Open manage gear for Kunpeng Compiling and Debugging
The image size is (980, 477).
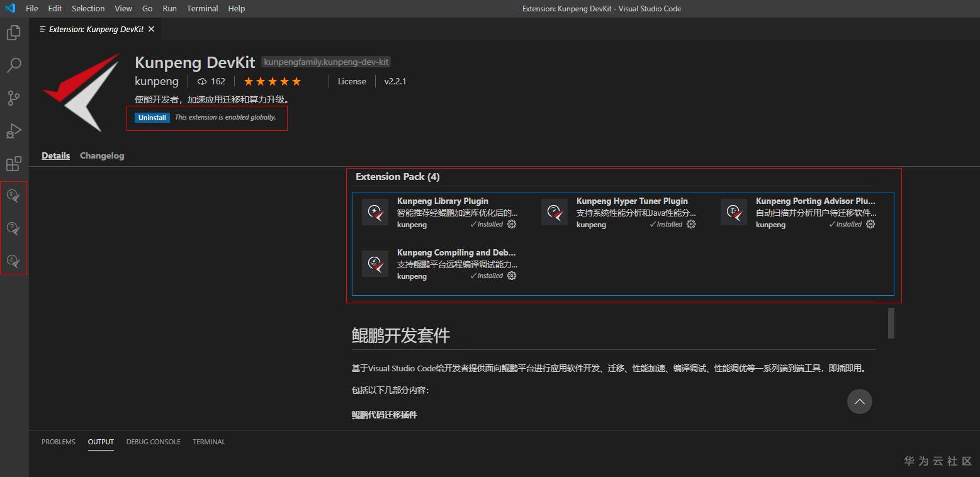click(512, 276)
